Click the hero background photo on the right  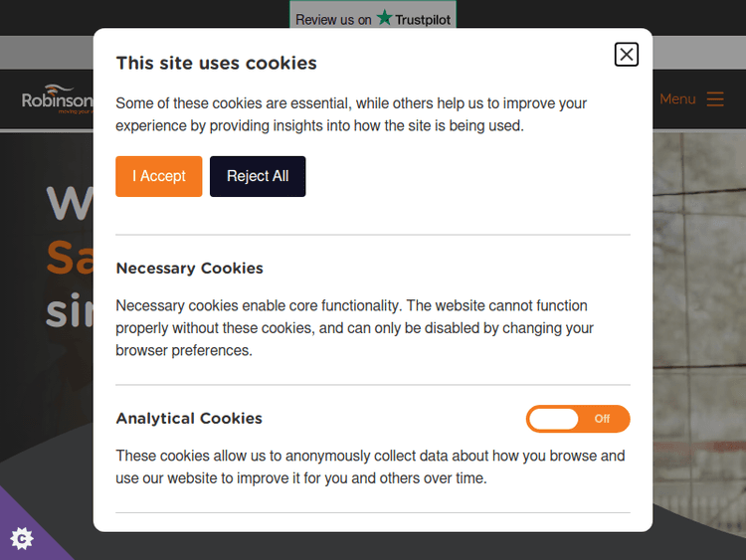point(699,298)
